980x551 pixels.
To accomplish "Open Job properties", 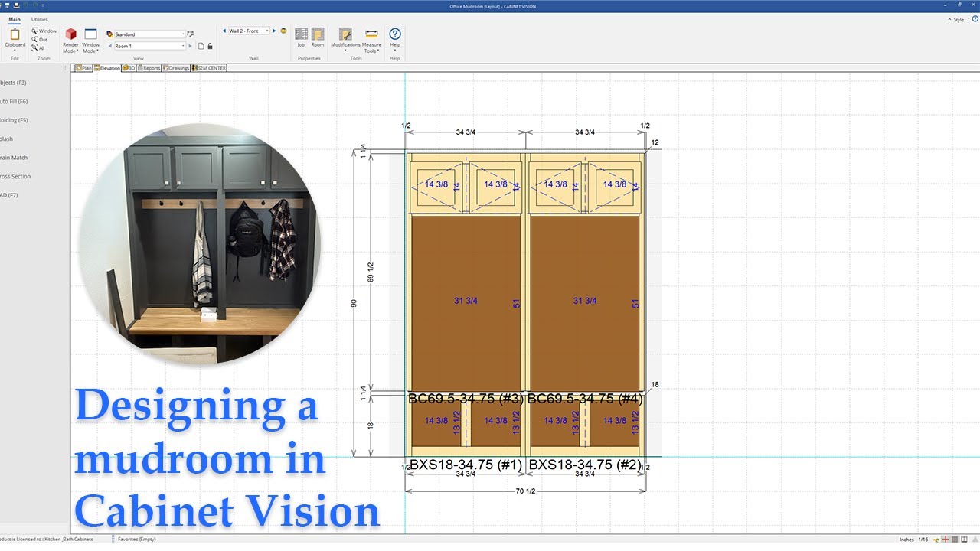I will click(x=301, y=38).
